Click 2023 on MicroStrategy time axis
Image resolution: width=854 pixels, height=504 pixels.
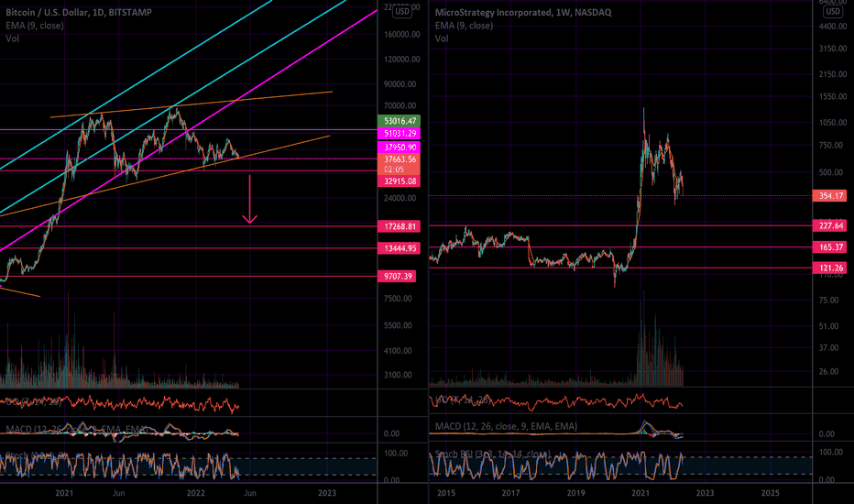click(x=705, y=493)
